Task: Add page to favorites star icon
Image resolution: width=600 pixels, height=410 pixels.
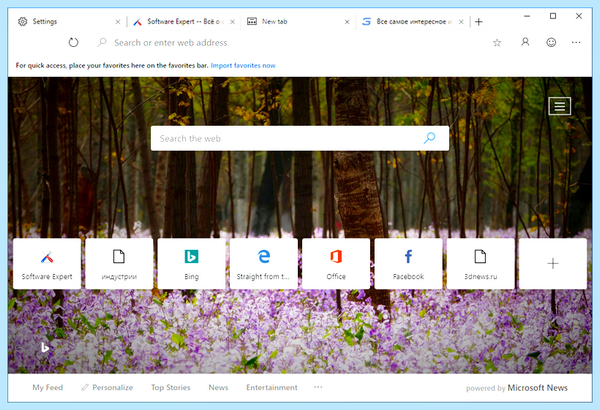Action: coord(497,42)
